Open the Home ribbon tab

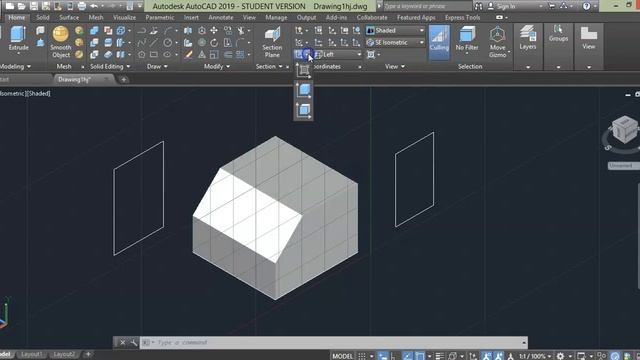point(16,18)
